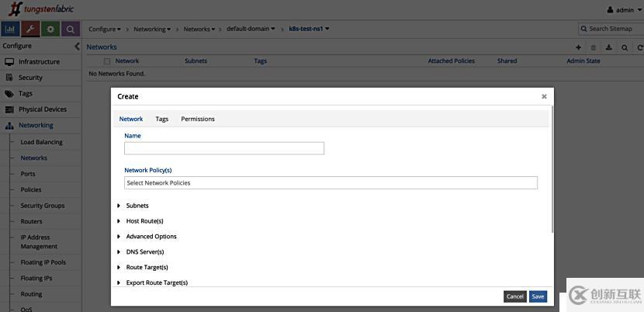Screen dimensions: 644x312
Task: Switch to the Network tab
Action: [131, 119]
